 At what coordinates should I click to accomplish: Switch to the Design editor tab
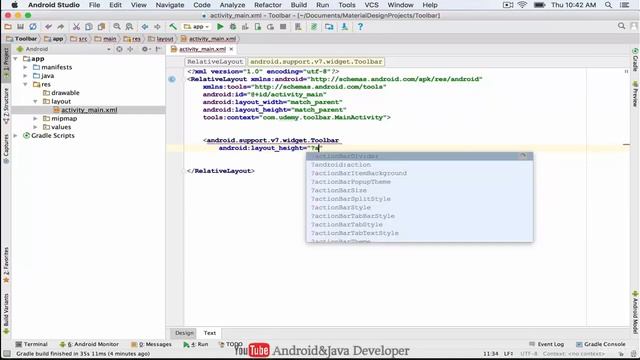184,333
